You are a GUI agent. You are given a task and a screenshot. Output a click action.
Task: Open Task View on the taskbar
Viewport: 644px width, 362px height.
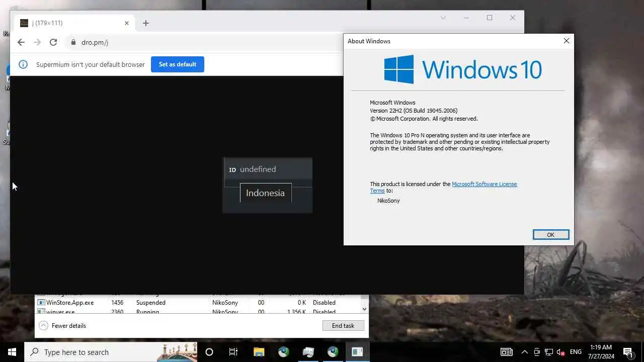(x=233, y=352)
